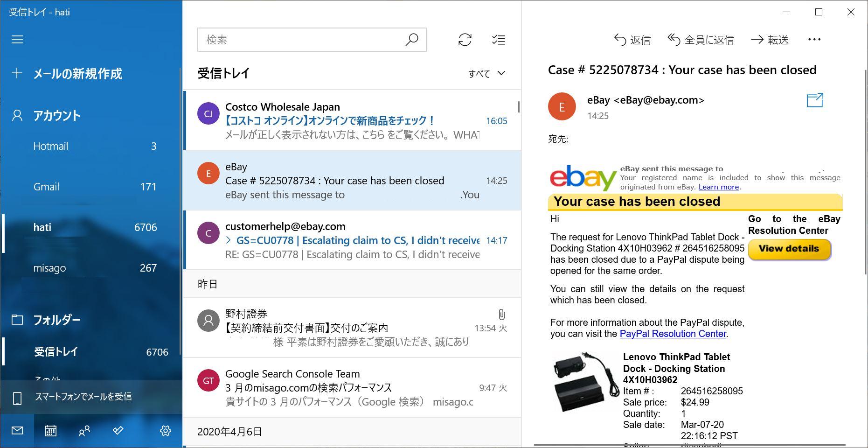This screenshot has width=868, height=448.
Task: Click メールの新規作成 to compose
Action: coord(77,73)
